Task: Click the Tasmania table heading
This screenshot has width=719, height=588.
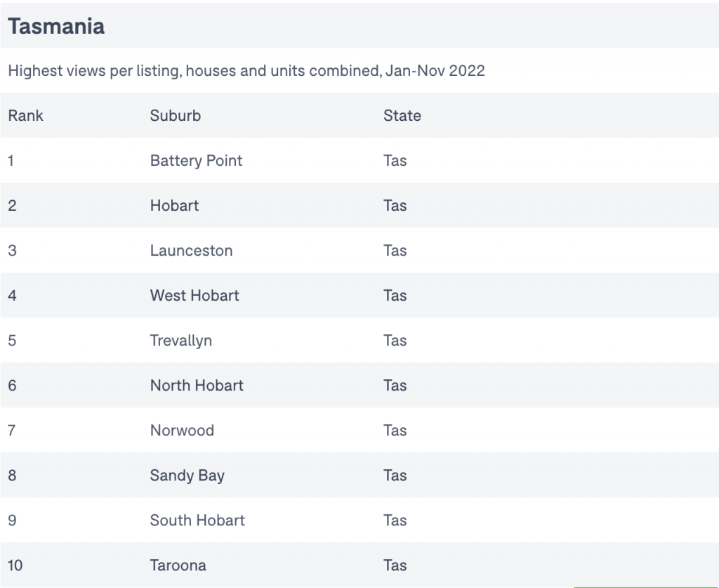Action: [56, 26]
